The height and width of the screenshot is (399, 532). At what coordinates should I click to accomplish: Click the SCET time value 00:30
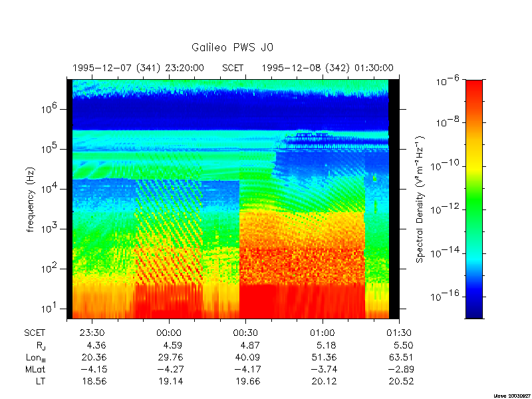[245, 333]
